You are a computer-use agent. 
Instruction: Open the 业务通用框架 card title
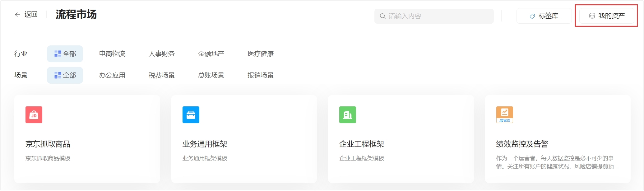point(205,144)
